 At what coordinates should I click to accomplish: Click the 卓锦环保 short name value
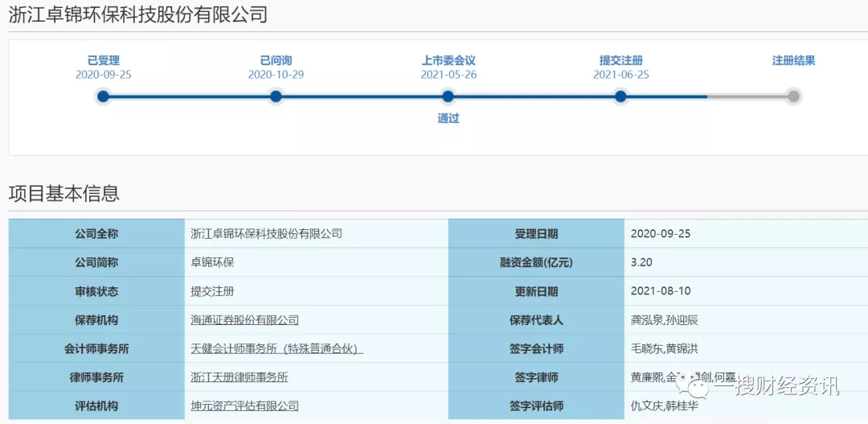coord(212,262)
